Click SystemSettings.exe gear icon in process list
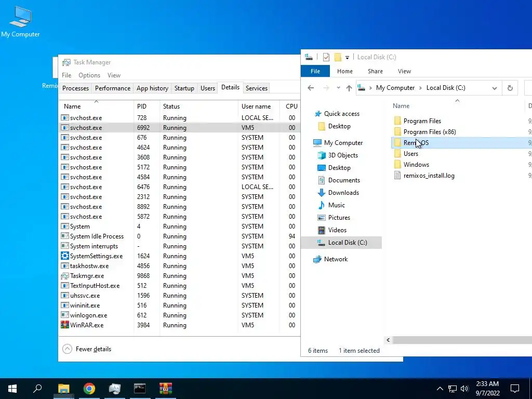The width and height of the screenshot is (532, 399). (64, 256)
